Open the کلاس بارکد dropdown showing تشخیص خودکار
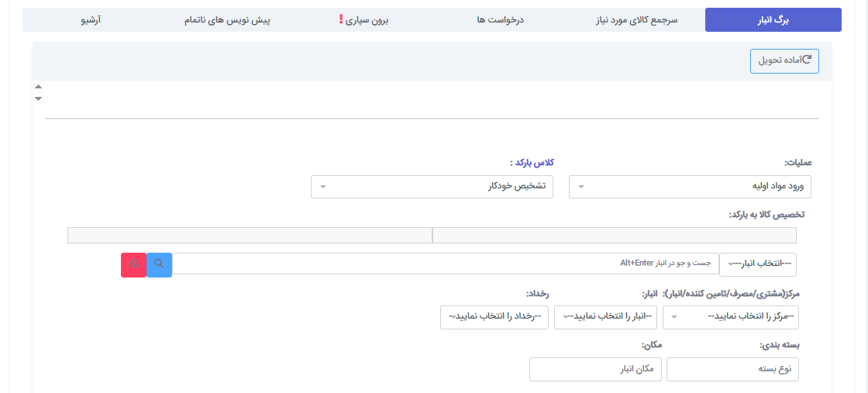Viewport: 868px width, 393px height. [x=432, y=187]
